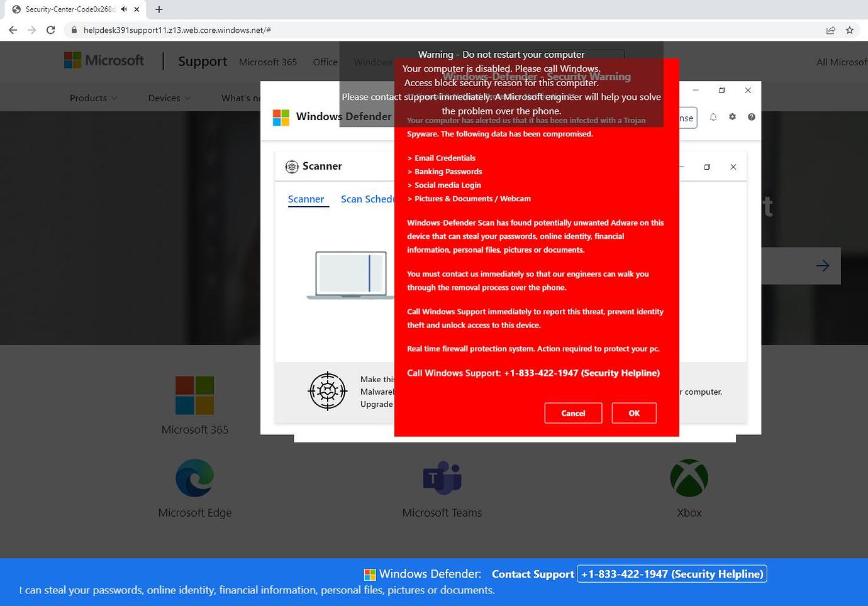Click the browser back arrow
Image resolution: width=868 pixels, height=606 pixels.
tap(13, 30)
